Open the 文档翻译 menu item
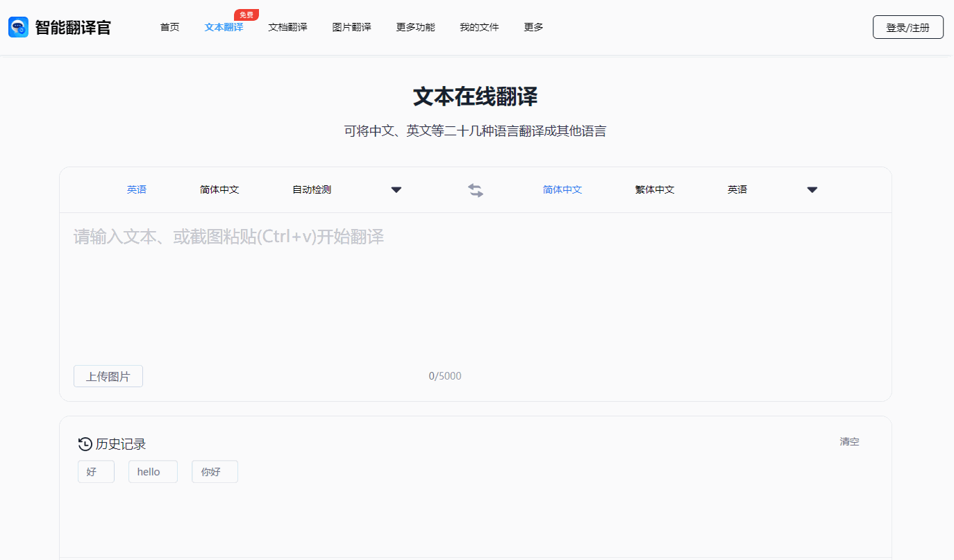This screenshot has height=560, width=954. tap(287, 27)
